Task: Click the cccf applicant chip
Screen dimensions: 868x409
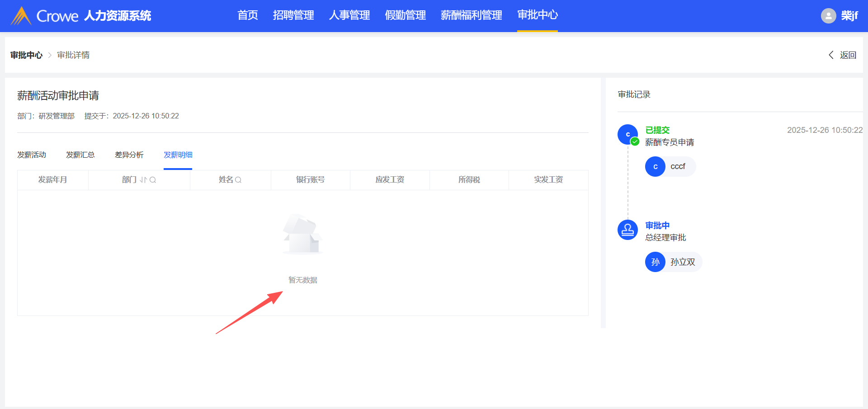Action: (x=670, y=167)
